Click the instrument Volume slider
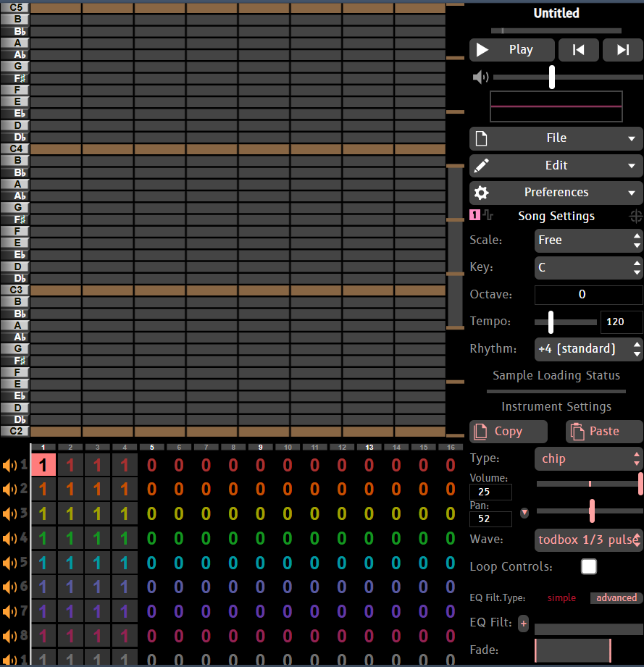 tap(590, 484)
